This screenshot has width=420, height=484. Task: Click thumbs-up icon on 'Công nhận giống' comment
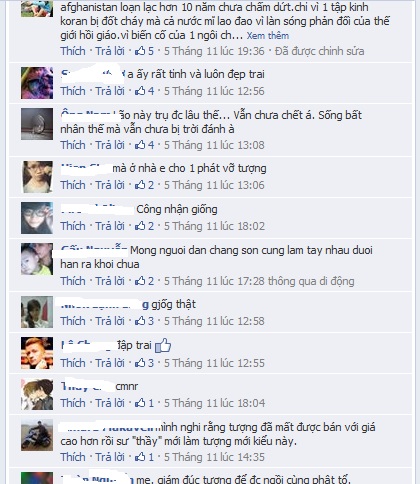(x=140, y=226)
